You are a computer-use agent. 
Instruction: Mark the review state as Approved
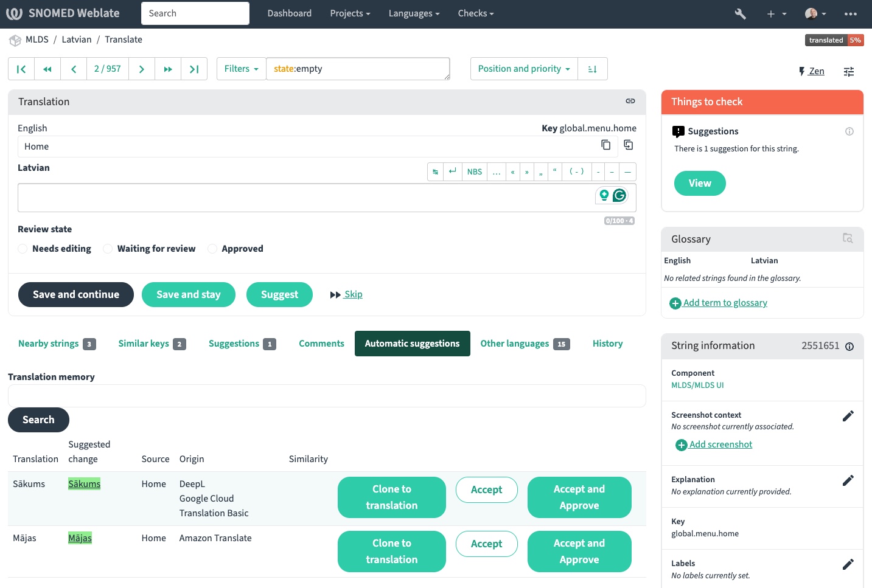click(212, 249)
